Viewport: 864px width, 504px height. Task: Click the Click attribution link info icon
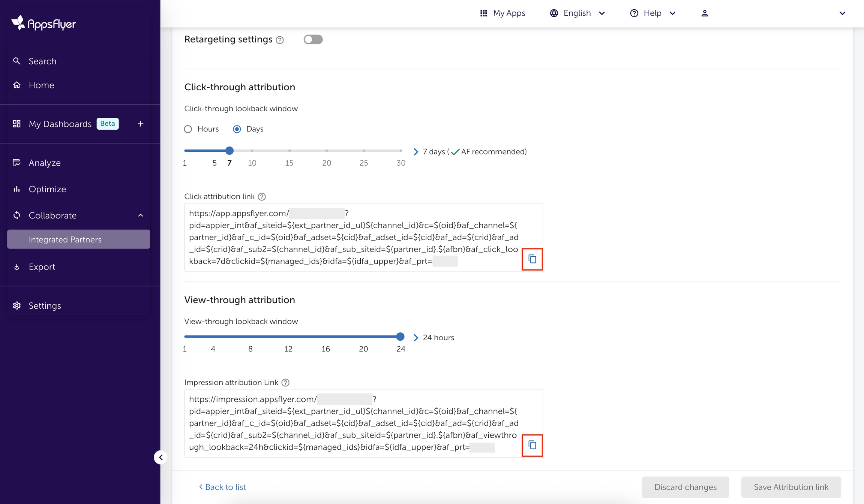point(262,197)
